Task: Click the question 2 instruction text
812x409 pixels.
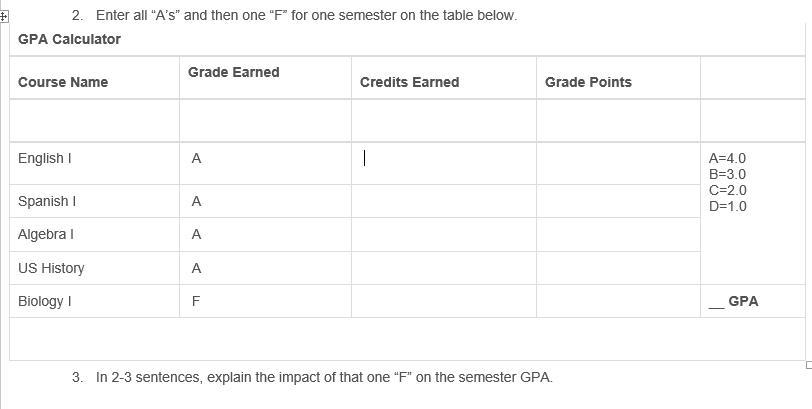Action: (307, 16)
